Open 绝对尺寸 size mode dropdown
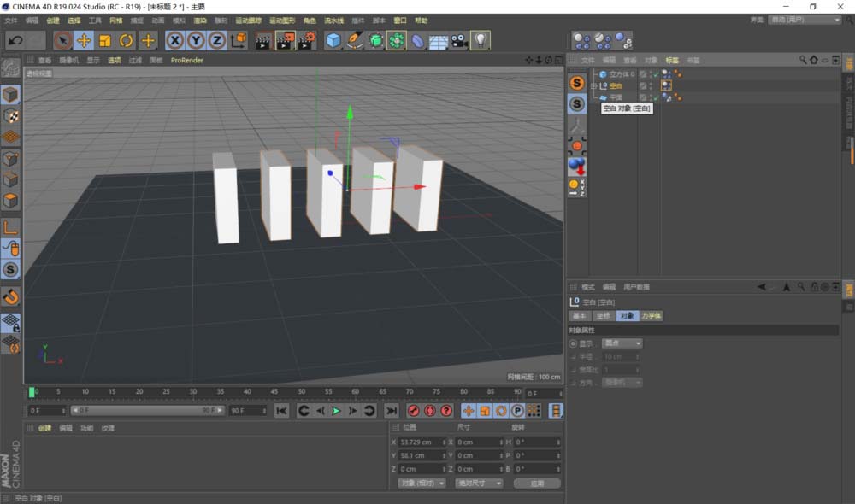Image resolution: width=855 pixels, height=504 pixels. pos(480,483)
